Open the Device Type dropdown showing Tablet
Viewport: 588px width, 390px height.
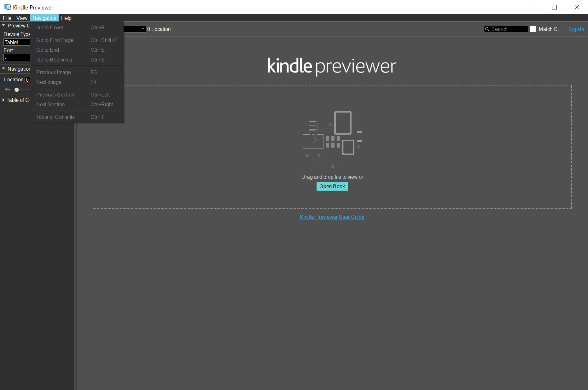click(16, 42)
